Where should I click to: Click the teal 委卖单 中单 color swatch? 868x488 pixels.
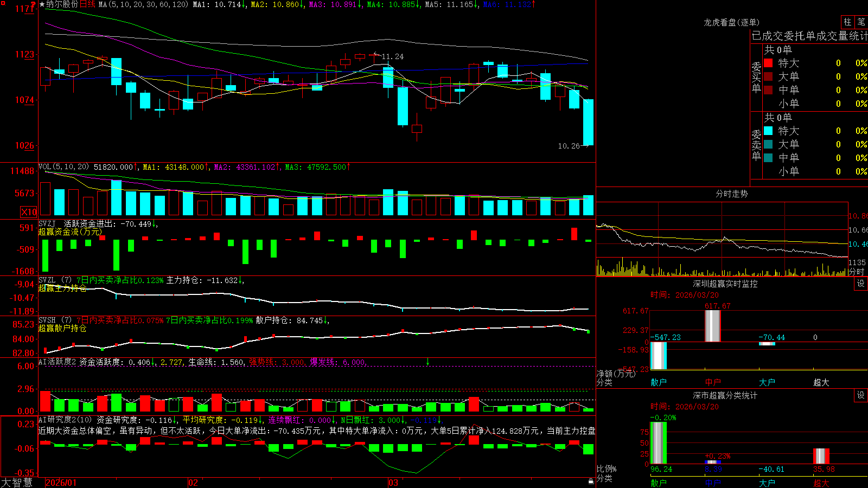coord(768,158)
